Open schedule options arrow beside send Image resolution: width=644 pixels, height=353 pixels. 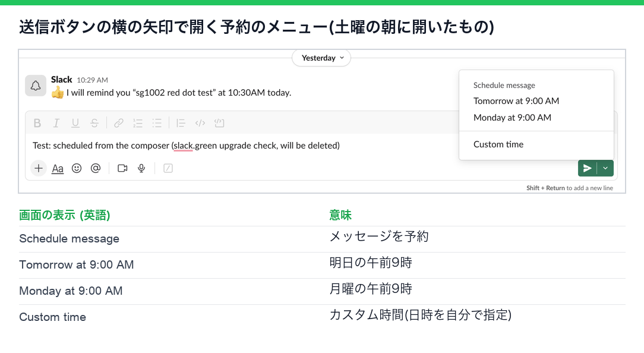(605, 168)
